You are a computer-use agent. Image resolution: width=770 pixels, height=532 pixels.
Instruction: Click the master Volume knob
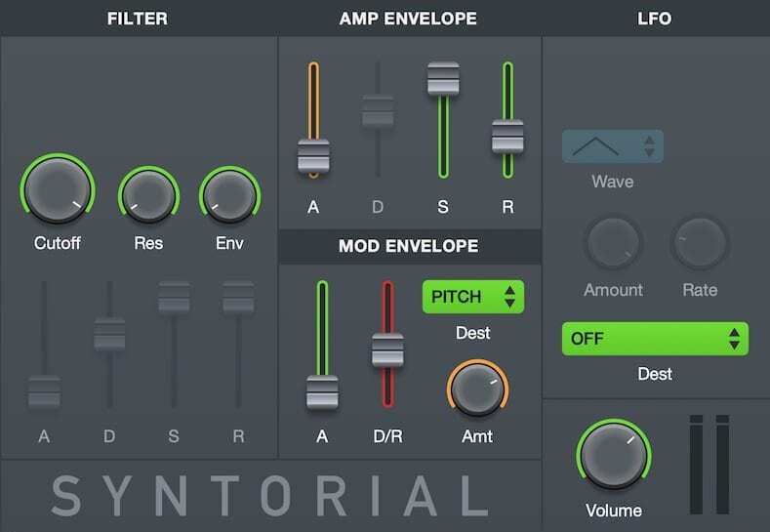click(613, 455)
